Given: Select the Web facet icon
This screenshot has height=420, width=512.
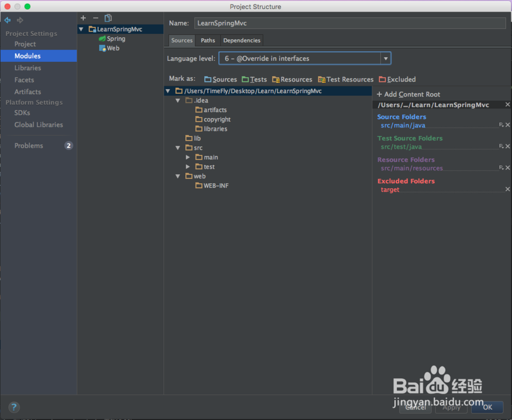Looking at the screenshot, I should [102, 48].
